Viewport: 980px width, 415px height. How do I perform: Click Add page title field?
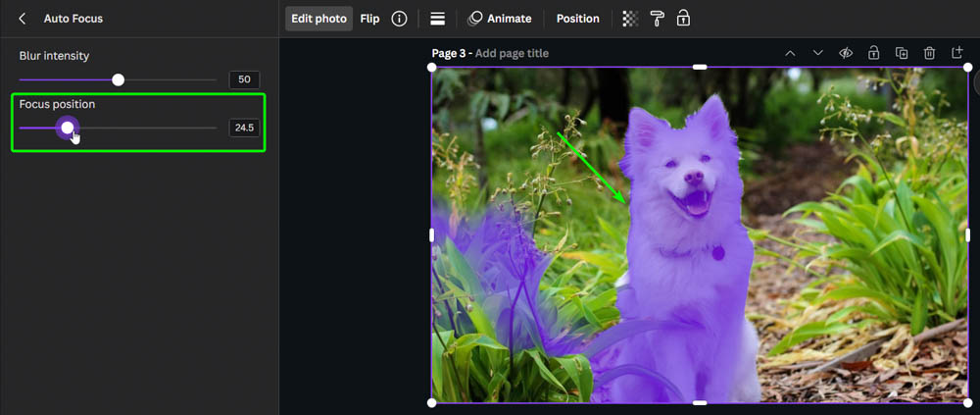click(x=512, y=53)
